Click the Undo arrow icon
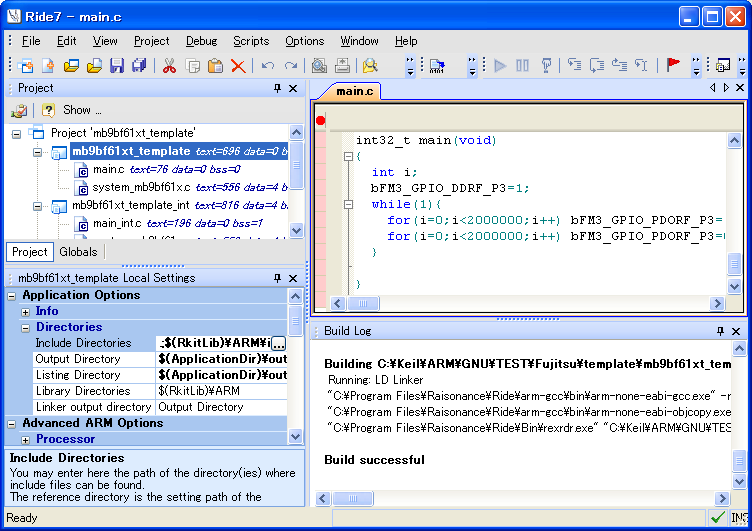 [268, 65]
